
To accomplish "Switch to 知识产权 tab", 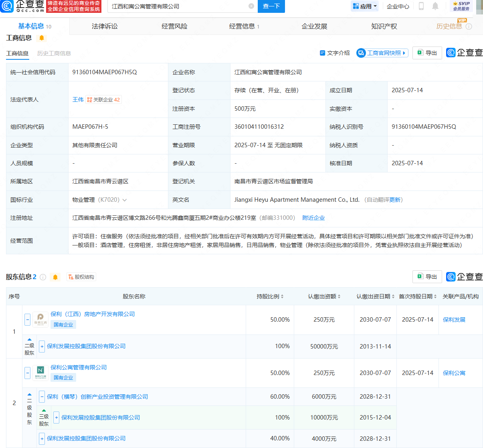I will (x=384, y=26).
